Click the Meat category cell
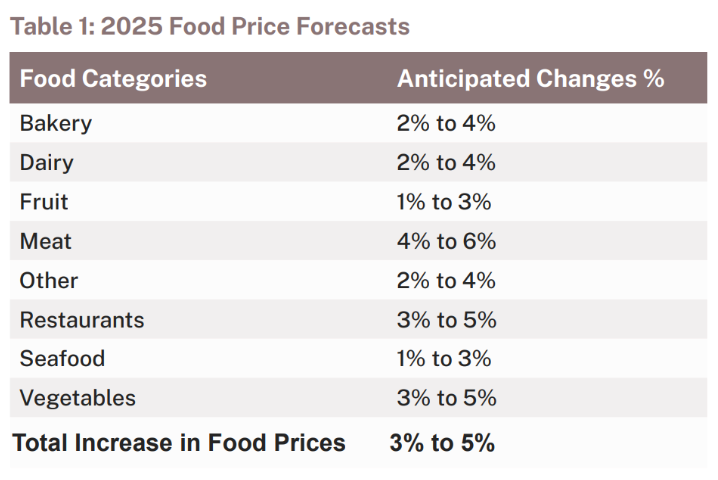 (x=46, y=241)
